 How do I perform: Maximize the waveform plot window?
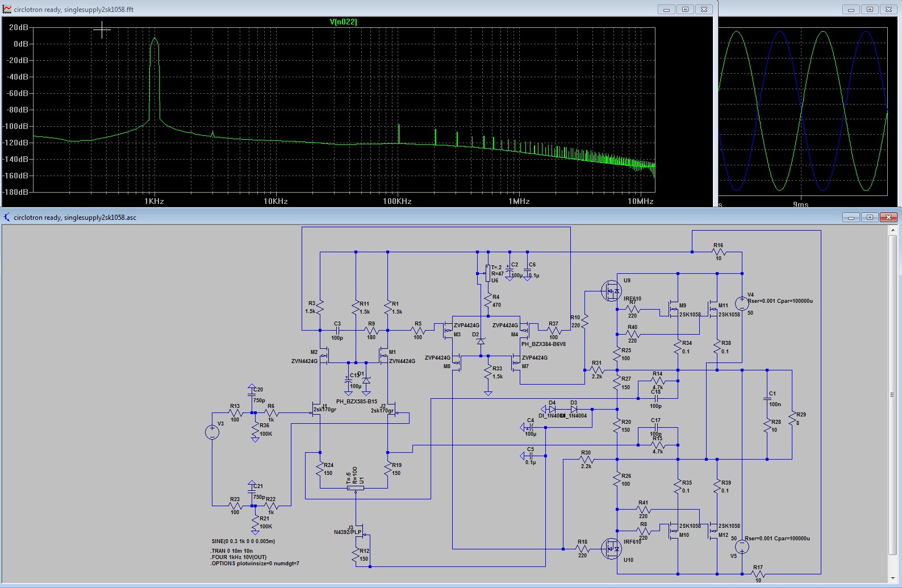[x=870, y=9]
